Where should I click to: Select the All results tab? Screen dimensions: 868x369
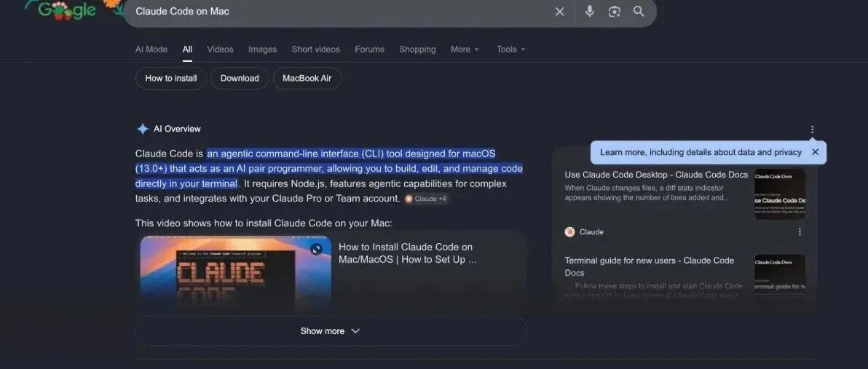[187, 49]
